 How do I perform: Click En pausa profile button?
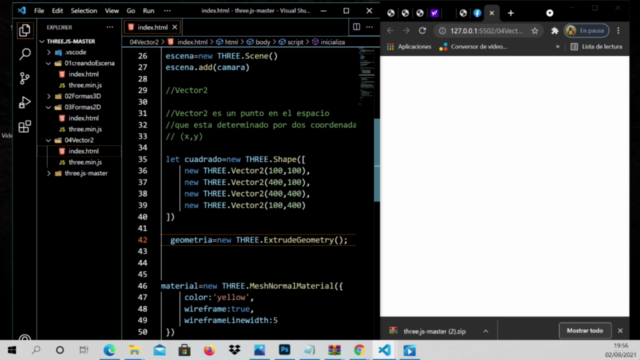[x=587, y=31]
